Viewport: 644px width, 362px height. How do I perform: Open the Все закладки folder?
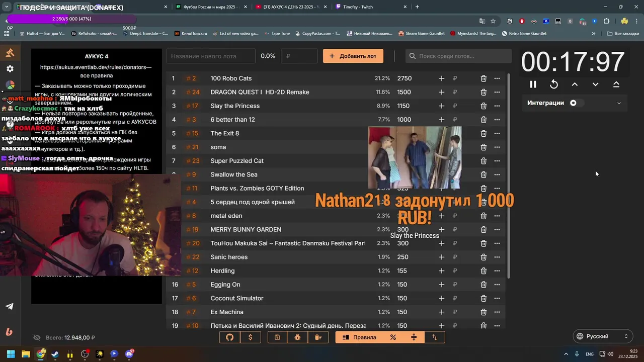pyautogui.click(x=623, y=34)
